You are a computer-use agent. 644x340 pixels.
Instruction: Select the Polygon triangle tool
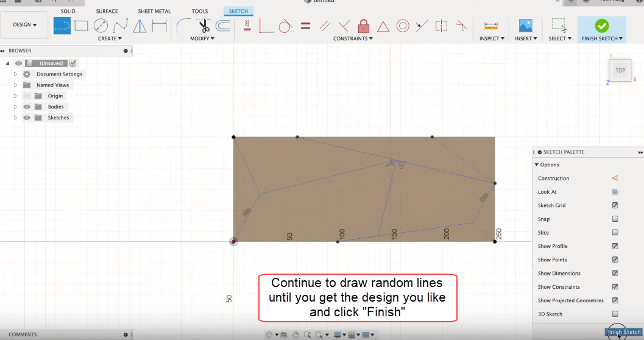click(x=140, y=26)
